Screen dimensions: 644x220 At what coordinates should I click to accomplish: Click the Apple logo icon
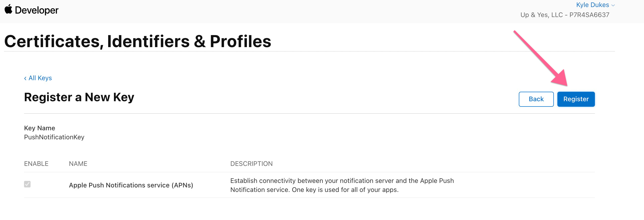coord(9,10)
